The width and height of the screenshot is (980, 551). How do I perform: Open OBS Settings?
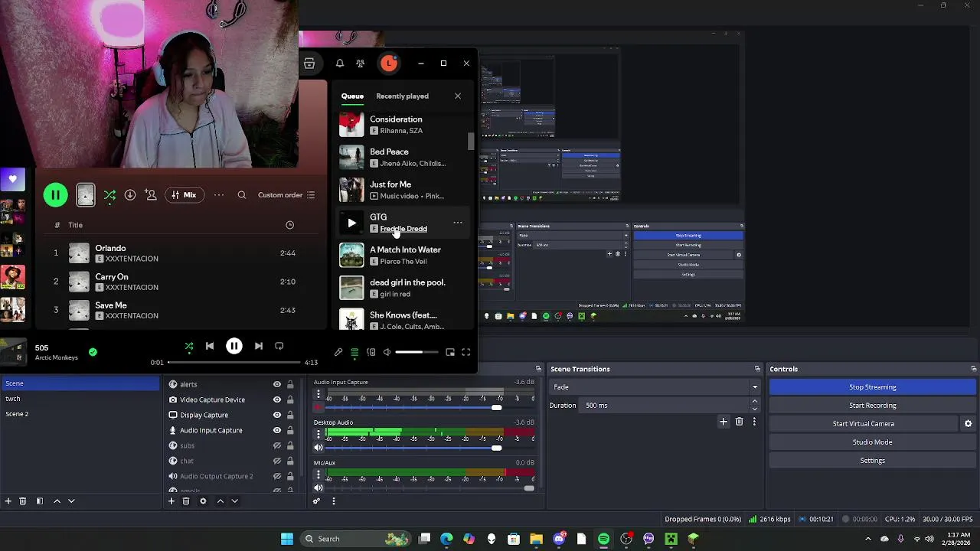click(873, 461)
